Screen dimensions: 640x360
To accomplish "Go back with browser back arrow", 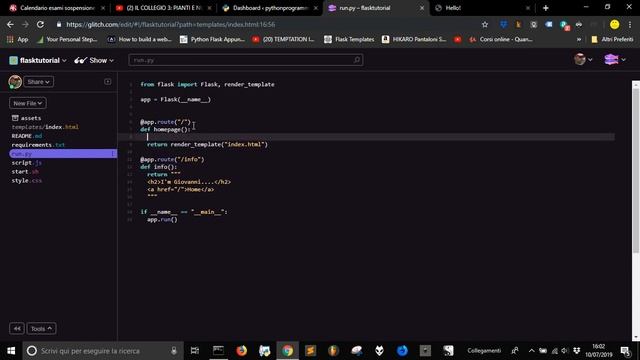I will click(10, 24).
